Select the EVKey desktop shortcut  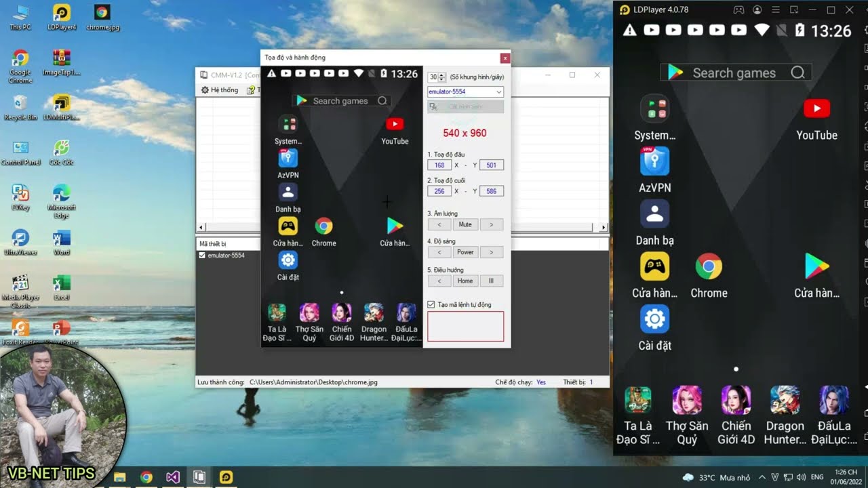[20, 197]
